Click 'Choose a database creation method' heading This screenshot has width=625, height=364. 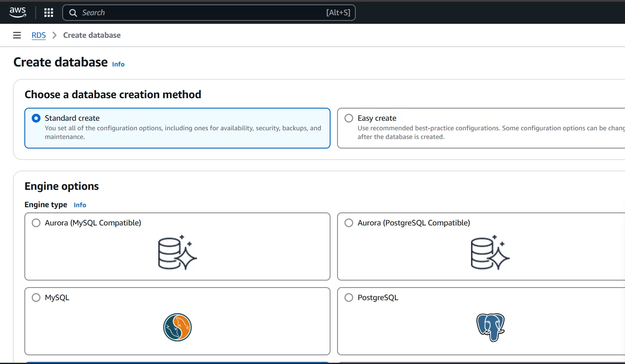113,94
